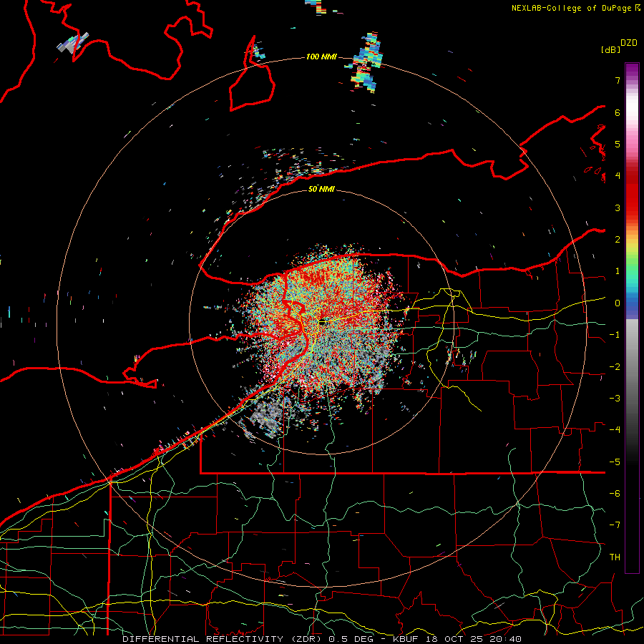The image size is (644, 644).
Task: Click the TH threshold label on color scale
Action: (x=615, y=557)
